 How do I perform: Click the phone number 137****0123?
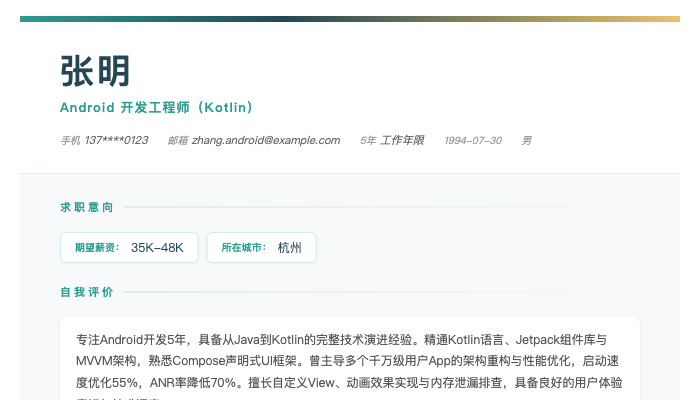click(x=117, y=140)
